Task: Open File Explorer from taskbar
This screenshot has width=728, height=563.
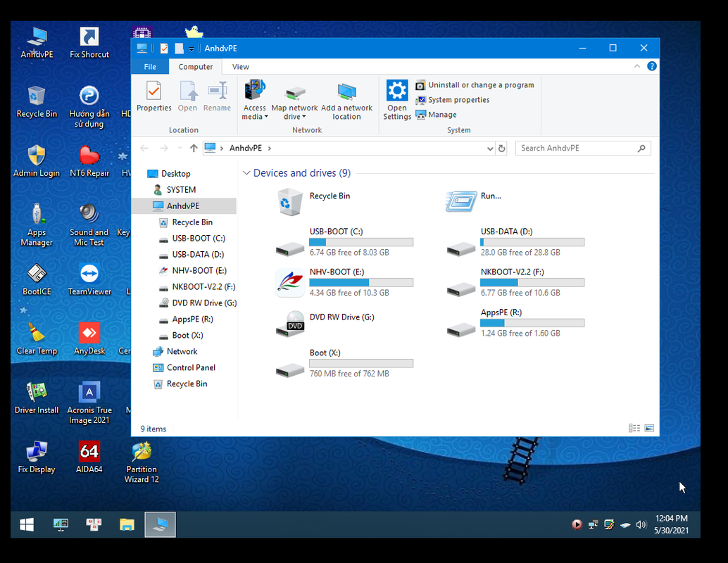Action: (127, 525)
